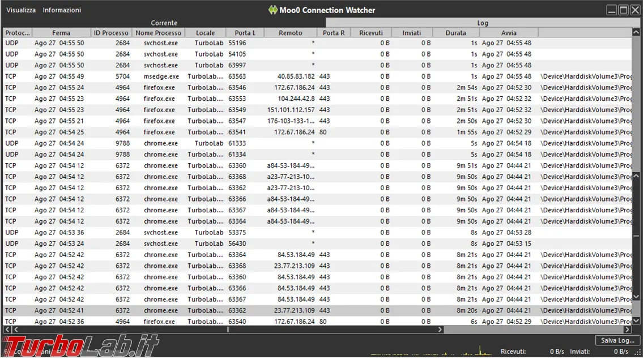Open the Informazioni menu
Image resolution: width=644 pixels, height=359 pixels.
tap(62, 10)
